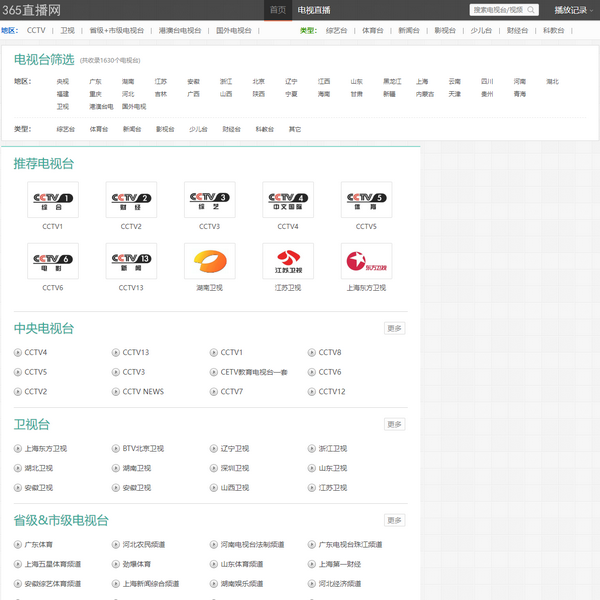
Task: Select the CCTV5 sports channel logo
Action: tap(366, 200)
